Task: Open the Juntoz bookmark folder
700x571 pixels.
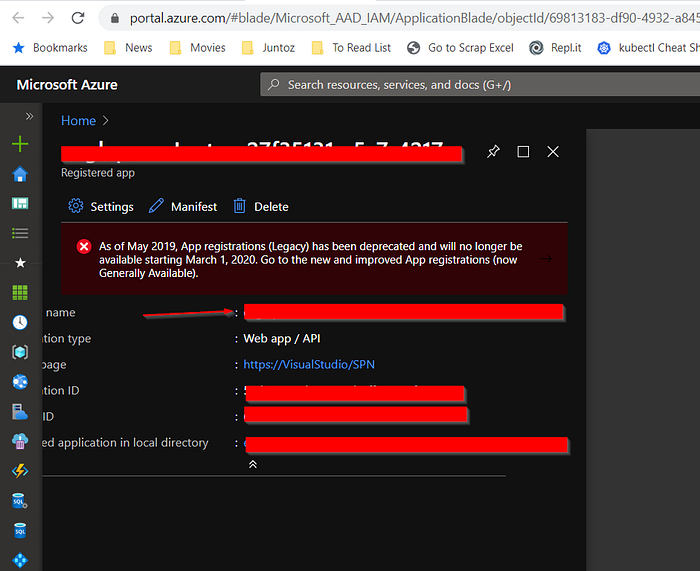Action: (268, 48)
